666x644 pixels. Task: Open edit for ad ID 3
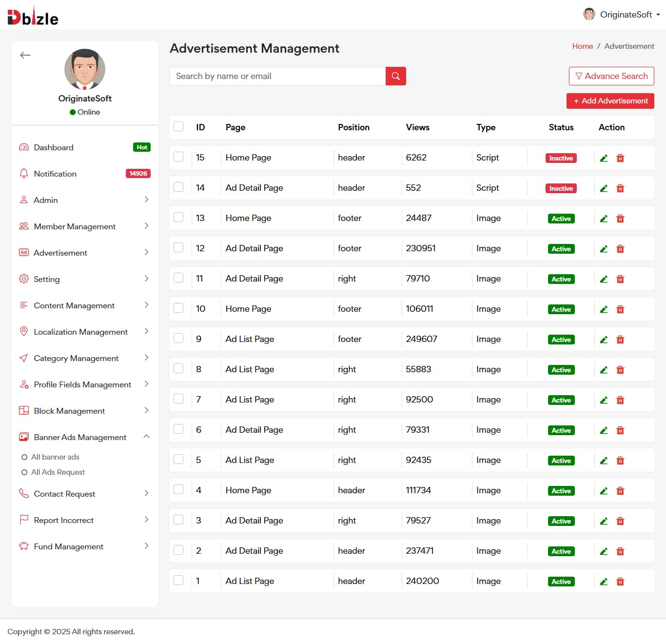click(604, 521)
